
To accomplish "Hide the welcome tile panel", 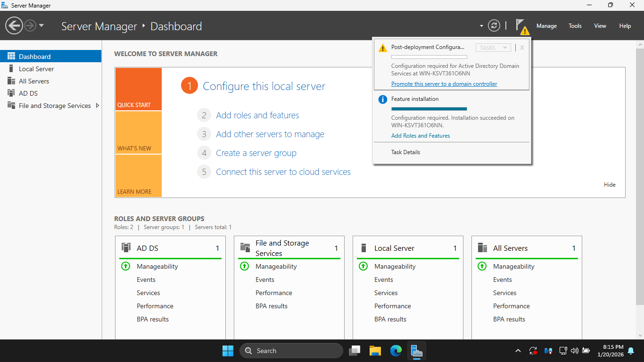I will coord(610,185).
